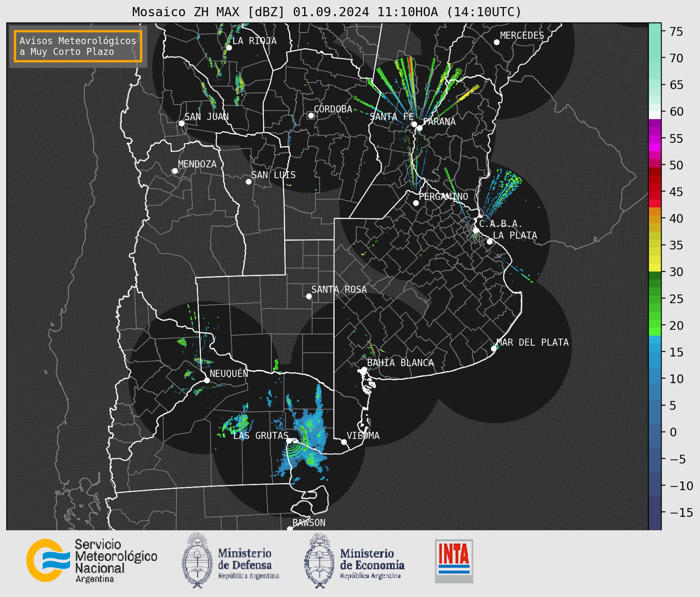Click the PERGAMINO city marker dot
Image resolution: width=700 pixels, height=597 pixels.
416,203
